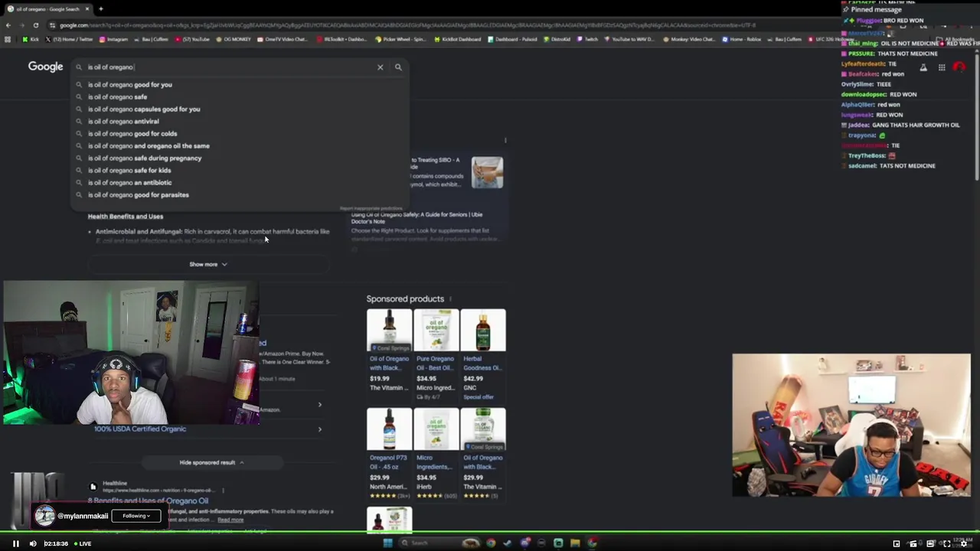Mute the stream volume speaker icon

33,544
